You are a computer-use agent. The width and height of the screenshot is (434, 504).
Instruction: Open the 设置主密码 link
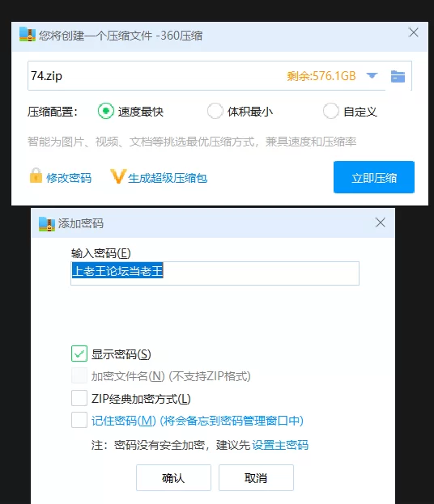tap(280, 445)
